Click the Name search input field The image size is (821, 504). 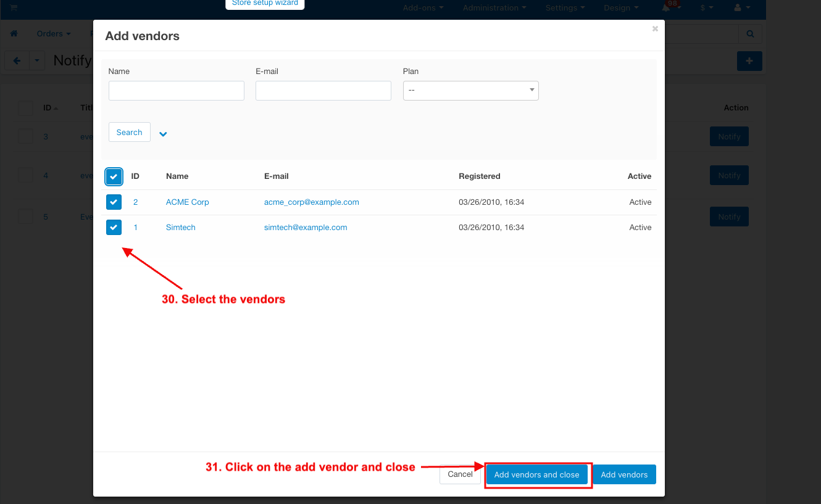(177, 91)
